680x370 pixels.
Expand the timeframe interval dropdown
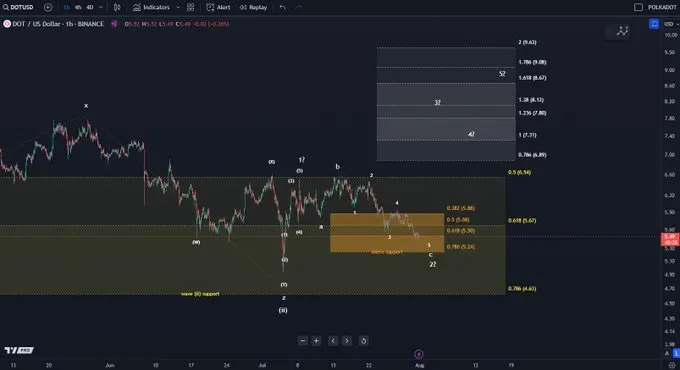(x=101, y=7)
